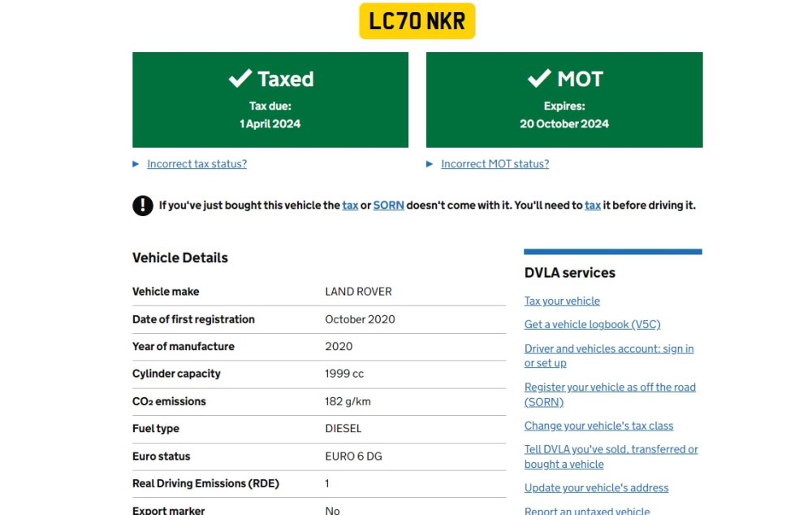The width and height of the screenshot is (812, 515).
Task: Open Change your vehicle's tax class link
Action: 598,426
